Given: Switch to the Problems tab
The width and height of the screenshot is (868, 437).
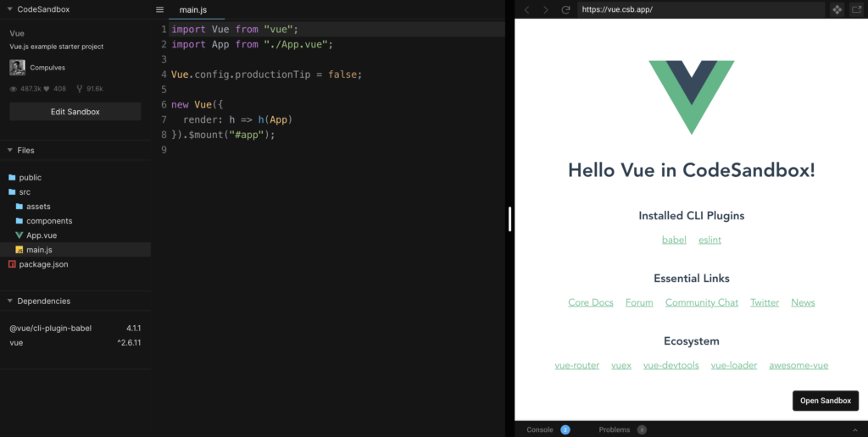Looking at the screenshot, I should point(615,429).
